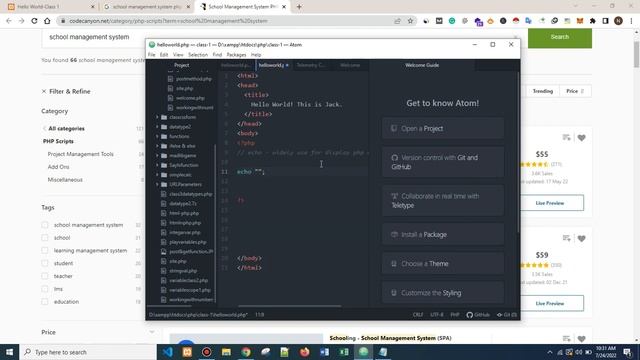Switch to the Telemetry Consent tab in Atom

click(x=311, y=65)
